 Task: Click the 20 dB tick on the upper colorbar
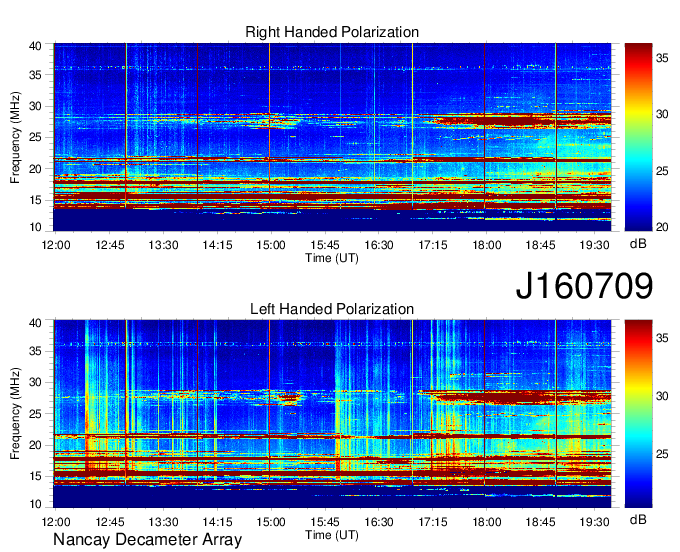(x=662, y=227)
